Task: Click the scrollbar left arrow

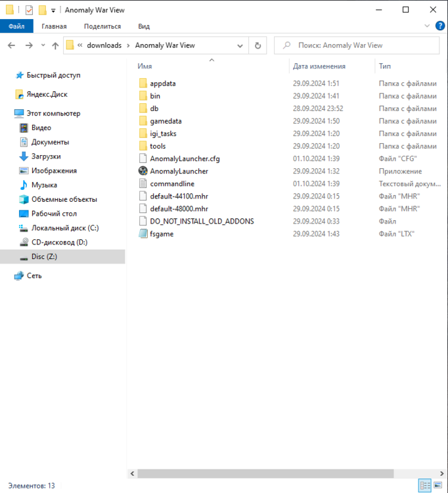Action: coord(132,473)
